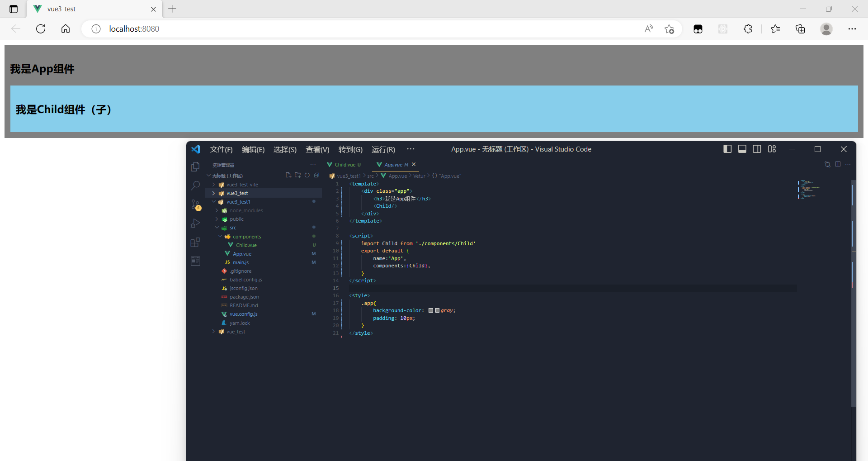Open the Explorer view in VS Code
The width and height of the screenshot is (868, 461).
[195, 166]
